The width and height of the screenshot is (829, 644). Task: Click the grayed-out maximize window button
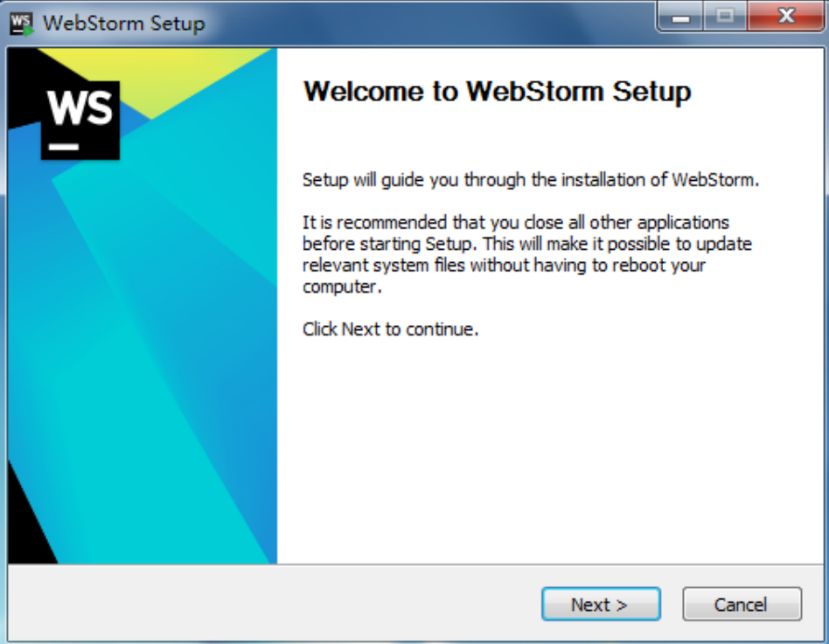coord(725,17)
